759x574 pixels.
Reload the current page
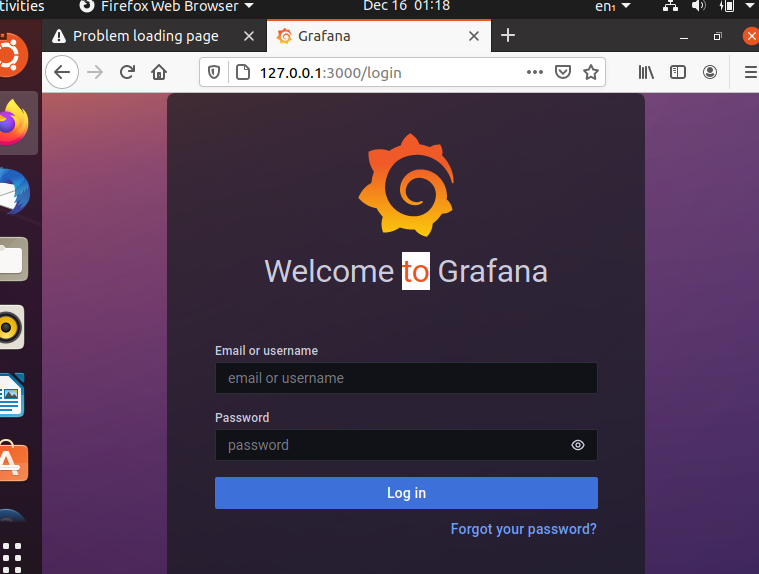127,73
